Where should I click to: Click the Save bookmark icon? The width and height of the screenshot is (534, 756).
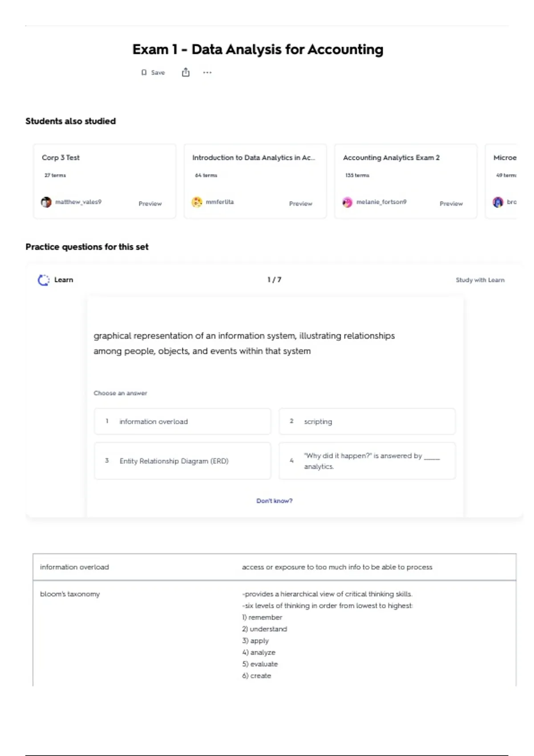pyautogui.click(x=144, y=72)
